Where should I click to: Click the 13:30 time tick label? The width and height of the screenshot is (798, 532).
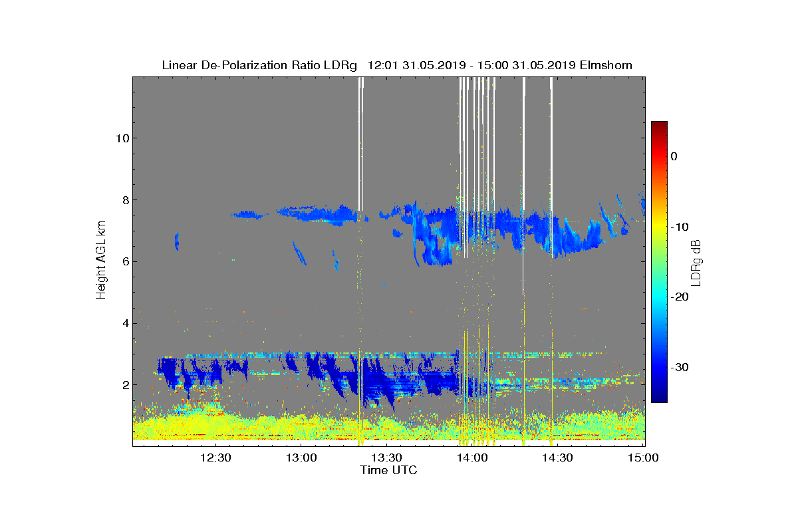point(386,458)
